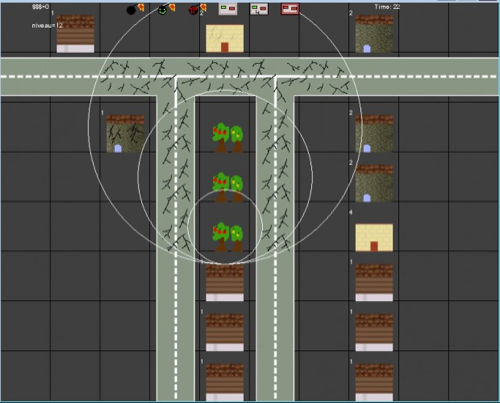The width and height of the screenshot is (500, 403).
Task: Choose the first grey detonator box
Action: coord(228,9)
